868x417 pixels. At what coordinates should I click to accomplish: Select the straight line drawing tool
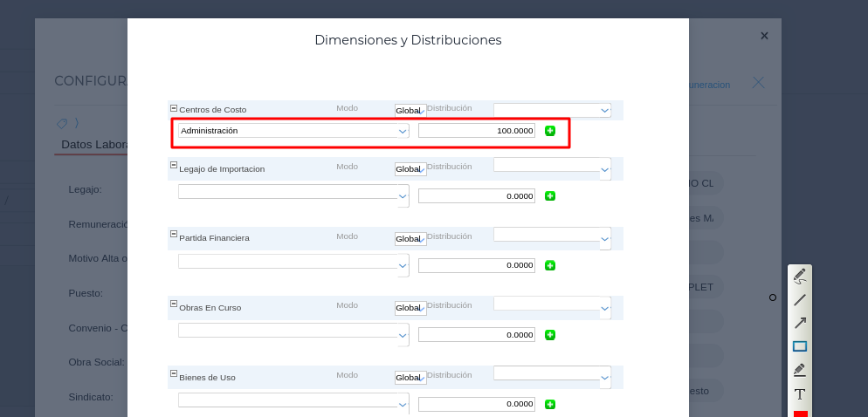799,299
